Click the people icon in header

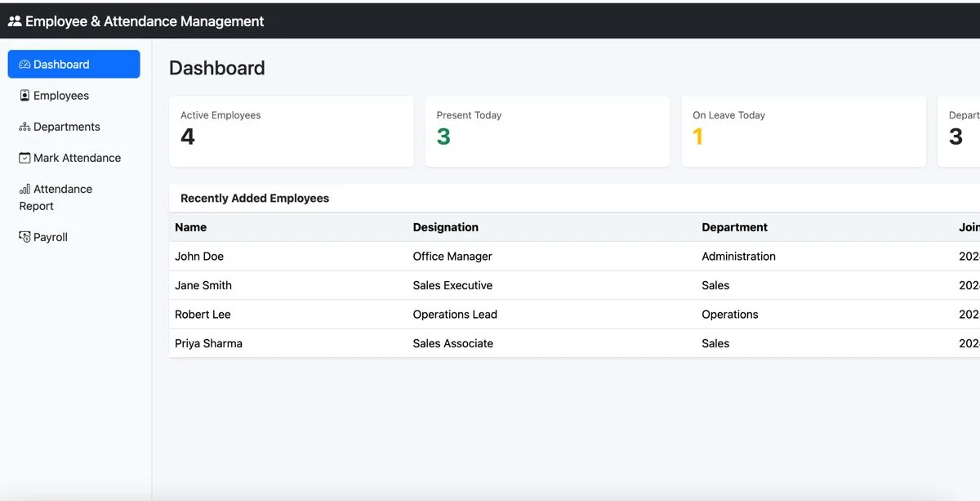[x=15, y=21]
